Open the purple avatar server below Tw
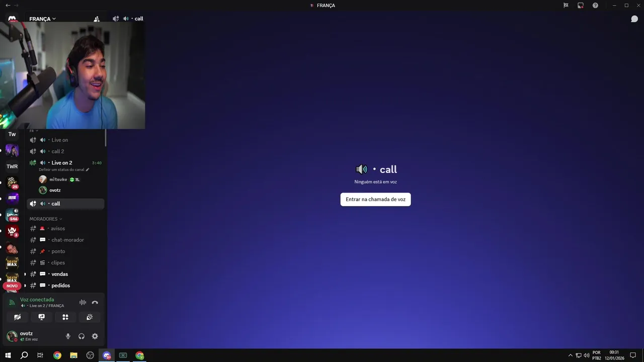Viewport: 644px width, 362px height. coord(12,150)
